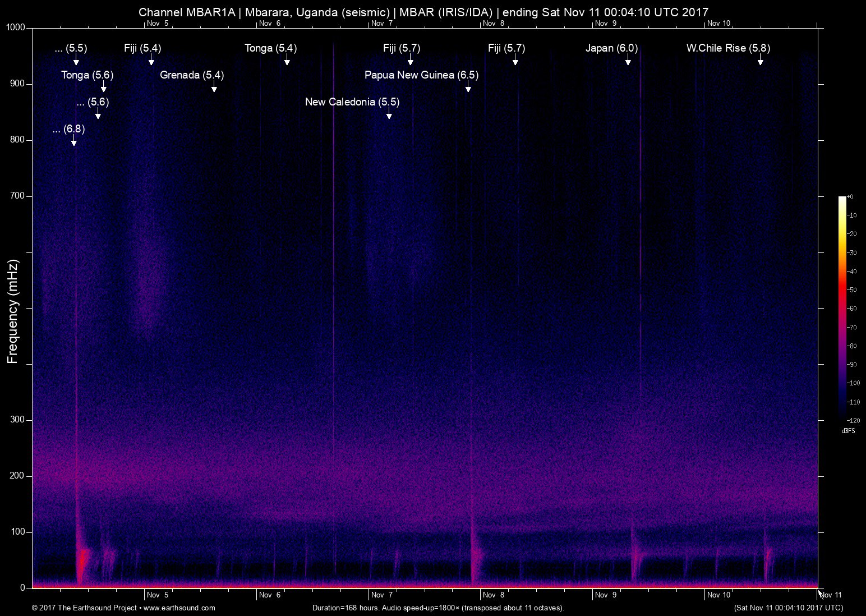Click the W.Chile Rise (5.8) event marker

(761, 62)
